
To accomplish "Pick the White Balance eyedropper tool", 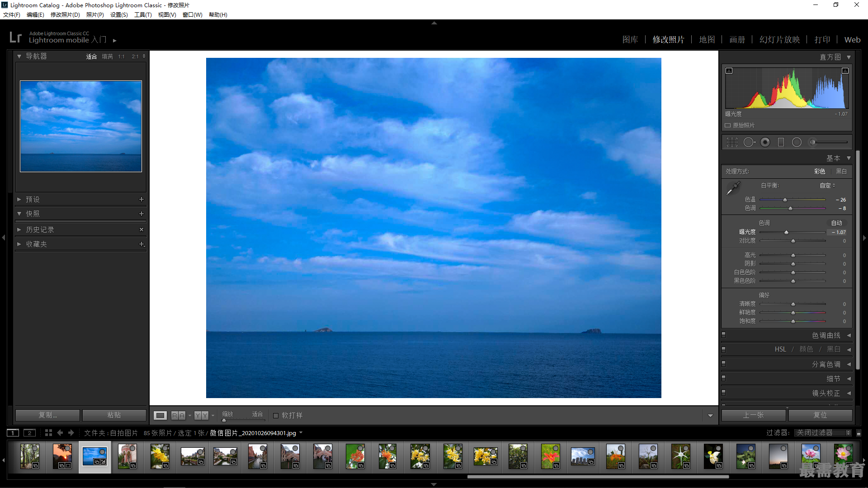I will [733, 188].
